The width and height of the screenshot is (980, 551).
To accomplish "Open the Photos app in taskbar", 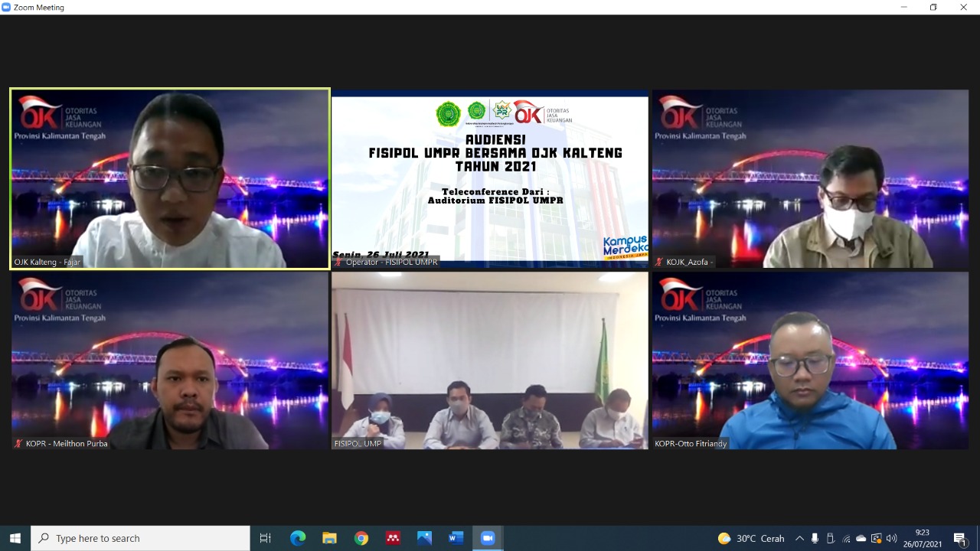I will pyautogui.click(x=424, y=538).
